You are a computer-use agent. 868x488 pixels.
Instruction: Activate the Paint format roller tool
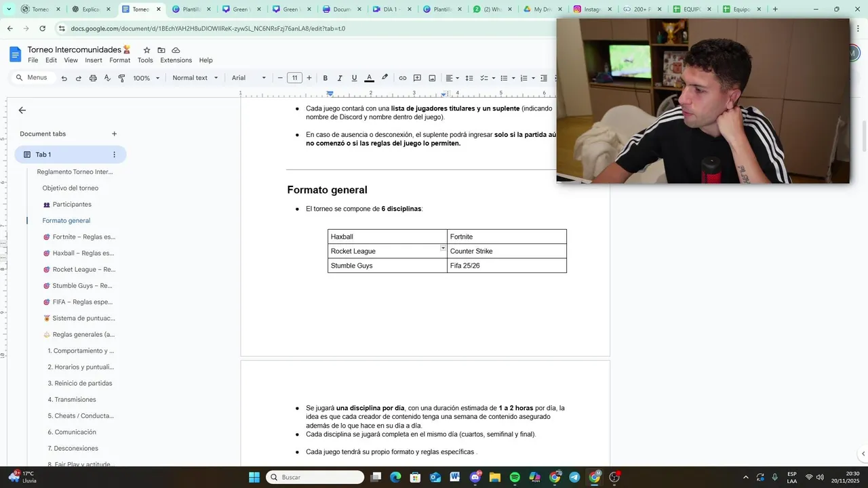tap(121, 78)
